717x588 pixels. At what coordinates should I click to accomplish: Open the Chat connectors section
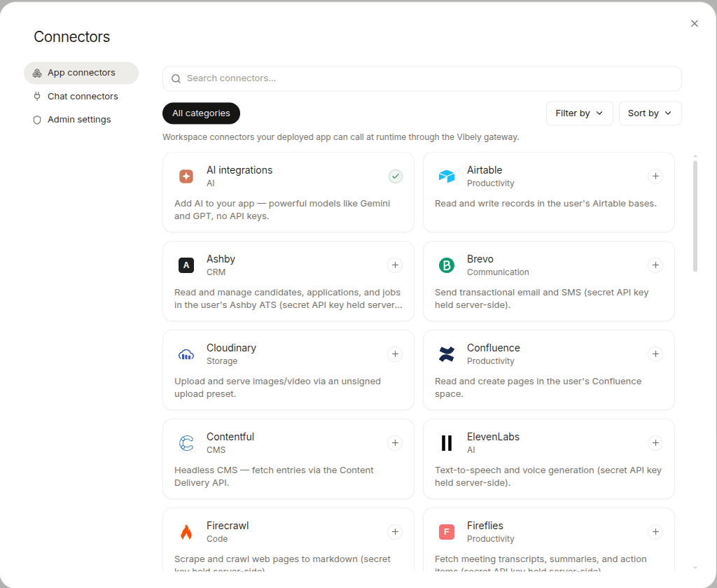[x=81, y=97]
